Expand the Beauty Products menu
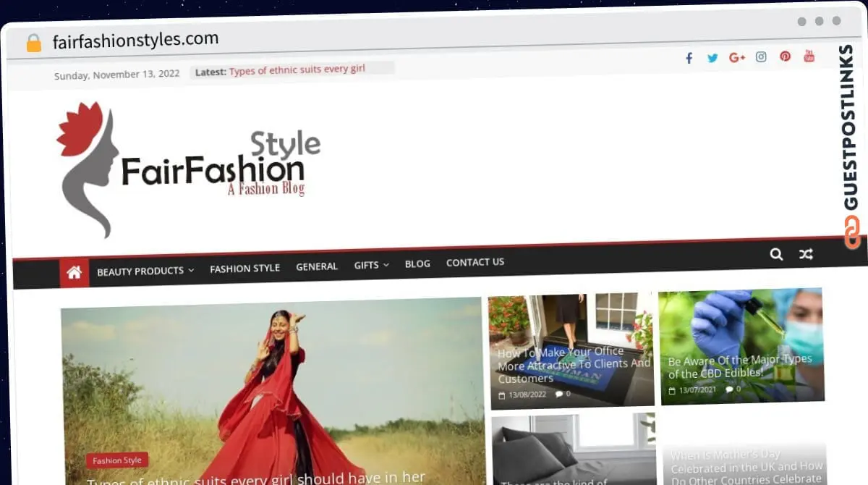The width and height of the screenshot is (868, 485). point(145,271)
